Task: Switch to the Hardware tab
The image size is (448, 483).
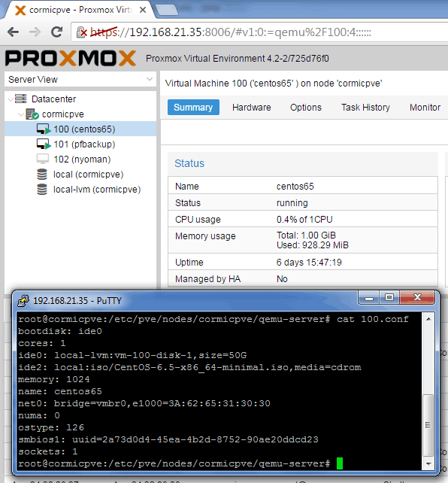Action: tap(252, 107)
